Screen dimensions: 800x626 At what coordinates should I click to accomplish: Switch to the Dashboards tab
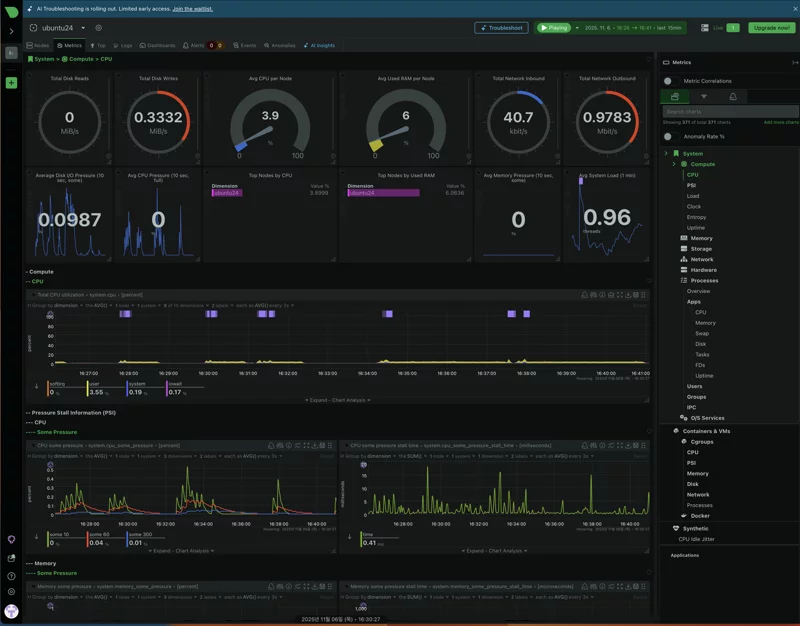[x=157, y=45]
